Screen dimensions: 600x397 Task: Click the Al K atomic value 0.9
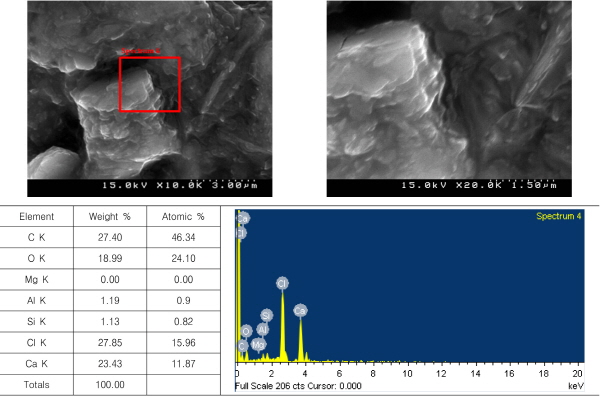pyautogui.click(x=183, y=301)
